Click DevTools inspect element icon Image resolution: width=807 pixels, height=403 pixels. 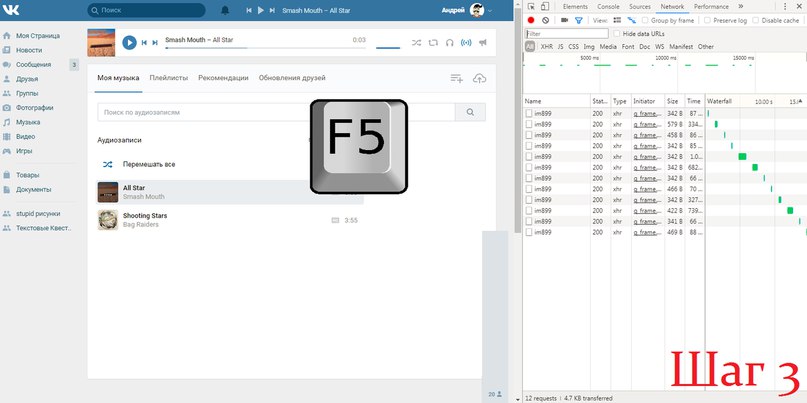(531, 7)
